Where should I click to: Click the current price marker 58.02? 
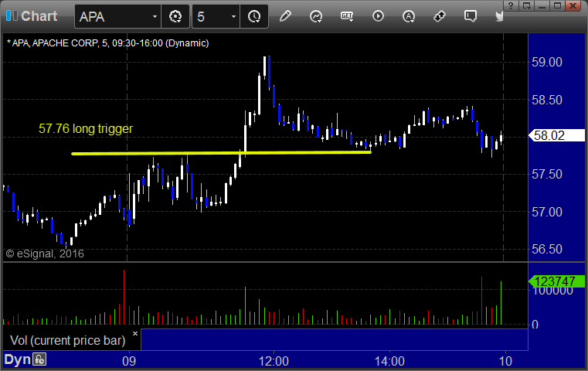click(556, 135)
